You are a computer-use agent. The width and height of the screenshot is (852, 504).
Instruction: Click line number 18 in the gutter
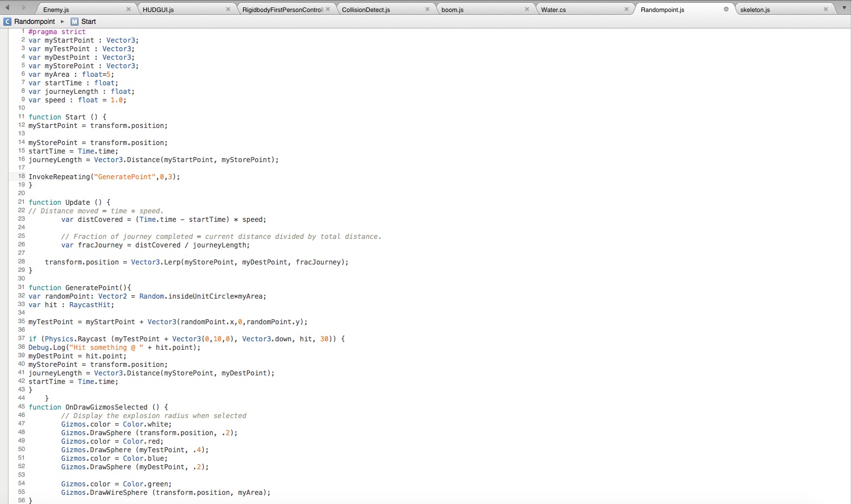point(22,176)
